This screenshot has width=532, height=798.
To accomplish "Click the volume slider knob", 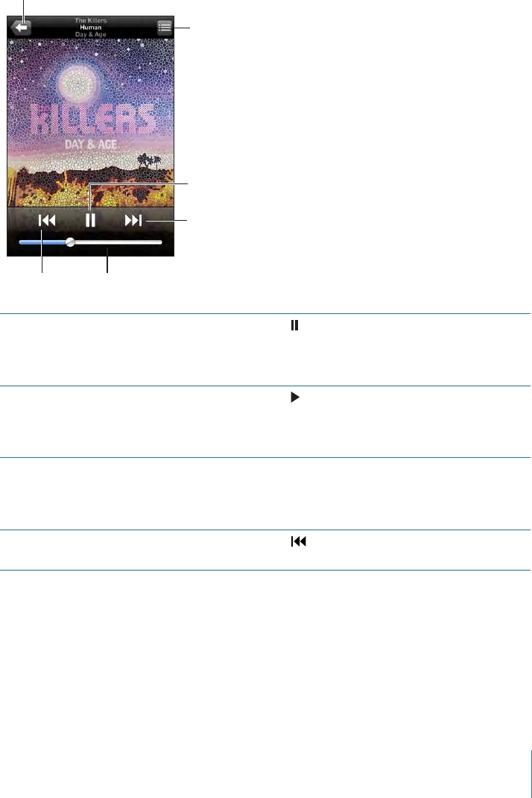I will coord(71,242).
